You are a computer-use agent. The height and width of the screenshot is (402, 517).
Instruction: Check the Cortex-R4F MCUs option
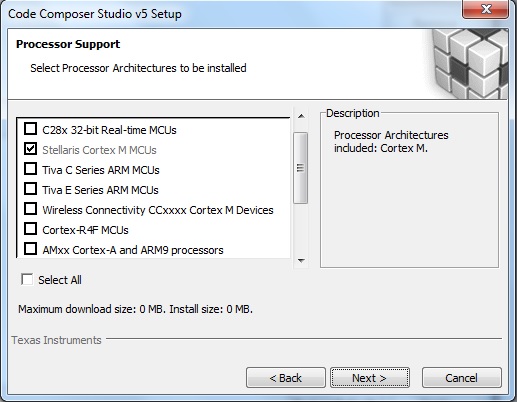tap(30, 229)
